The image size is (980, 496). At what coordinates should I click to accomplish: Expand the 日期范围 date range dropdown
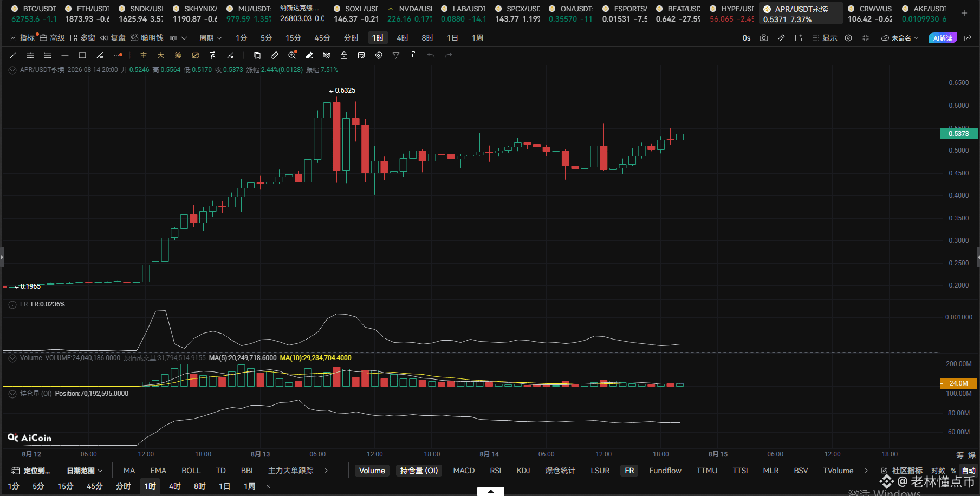tap(85, 471)
